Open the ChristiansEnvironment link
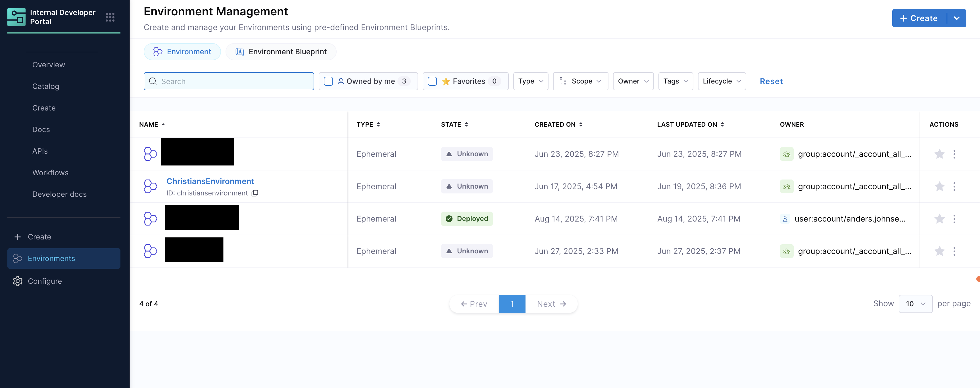 [210, 182]
